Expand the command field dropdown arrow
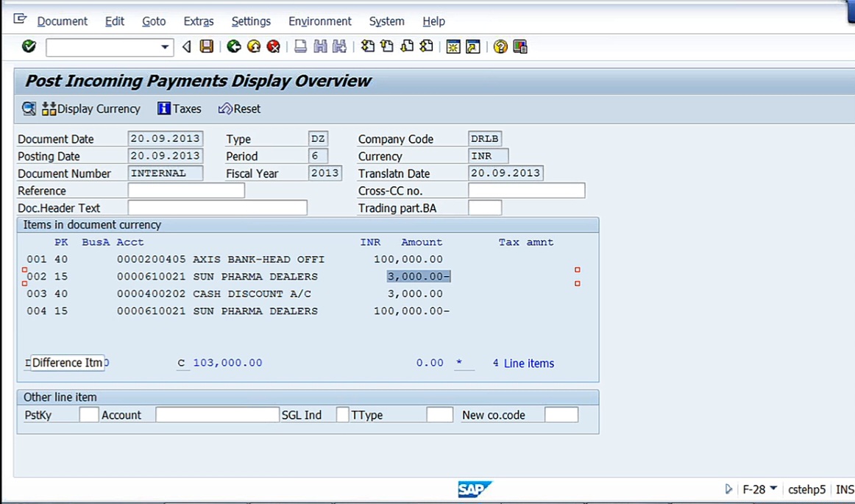 [165, 47]
